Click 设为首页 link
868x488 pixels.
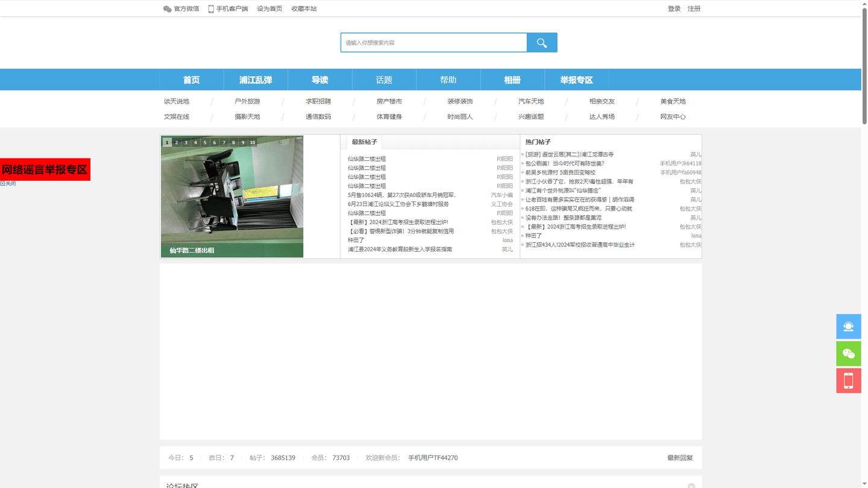coord(269,8)
